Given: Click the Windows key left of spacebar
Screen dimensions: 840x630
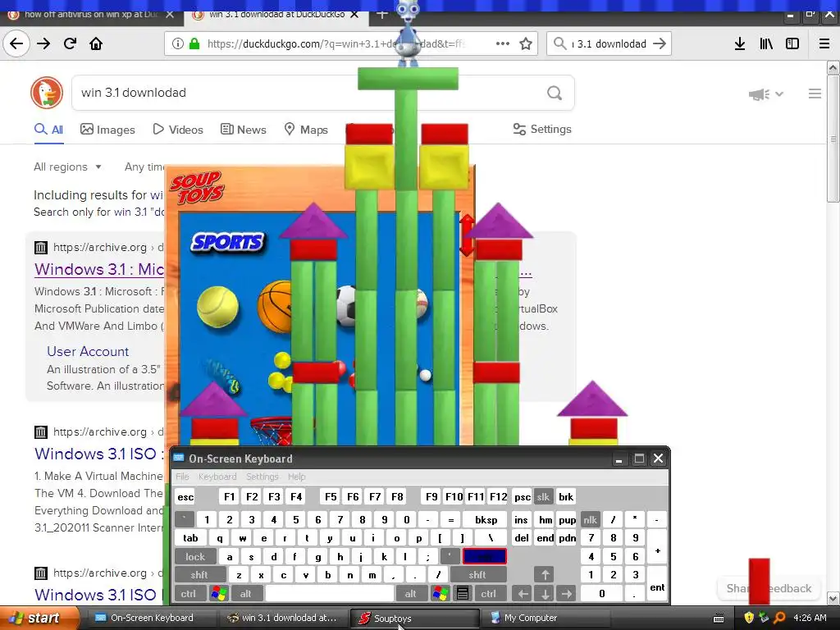Looking at the screenshot, I should coord(219,594).
